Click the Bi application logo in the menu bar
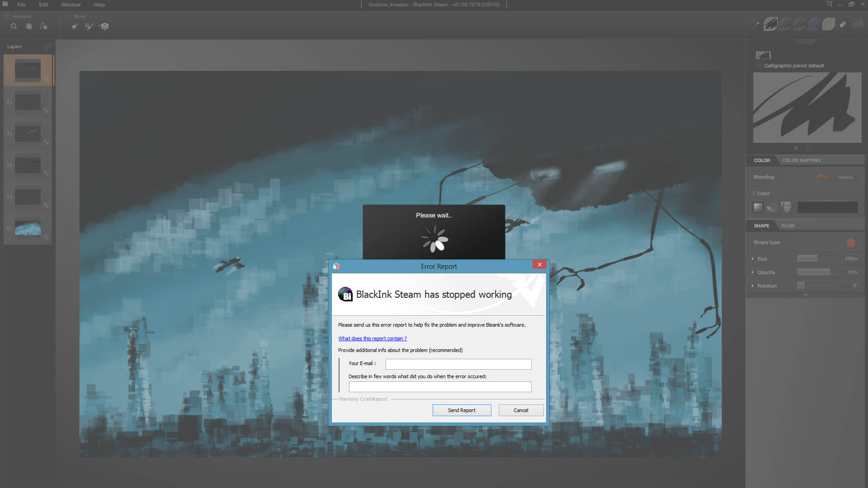This screenshot has width=868, height=488. coord(5,4)
